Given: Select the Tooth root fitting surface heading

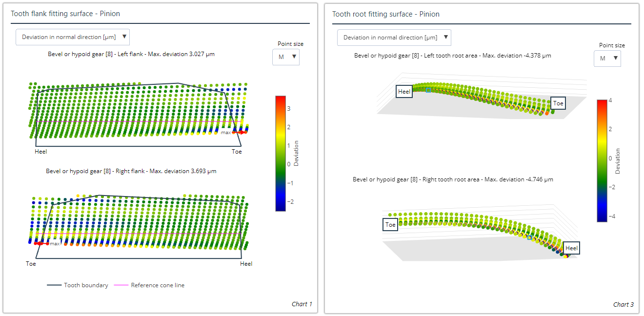Looking at the screenshot, I should 386,14.
